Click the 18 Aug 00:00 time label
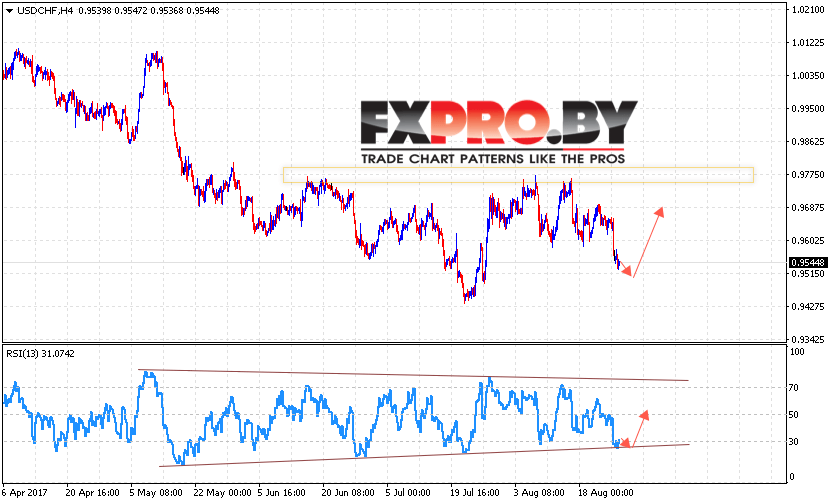Image resolution: width=829 pixels, height=504 pixels. [x=605, y=493]
